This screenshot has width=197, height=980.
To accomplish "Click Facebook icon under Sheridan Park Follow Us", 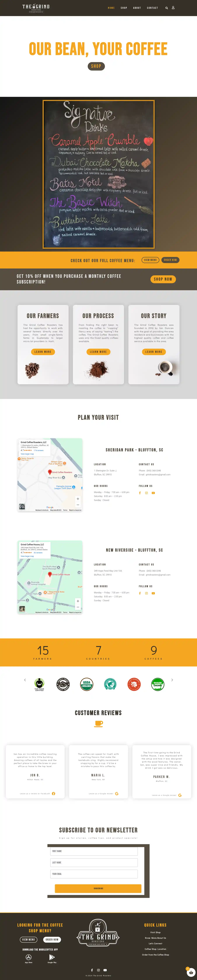I will click(140, 493).
